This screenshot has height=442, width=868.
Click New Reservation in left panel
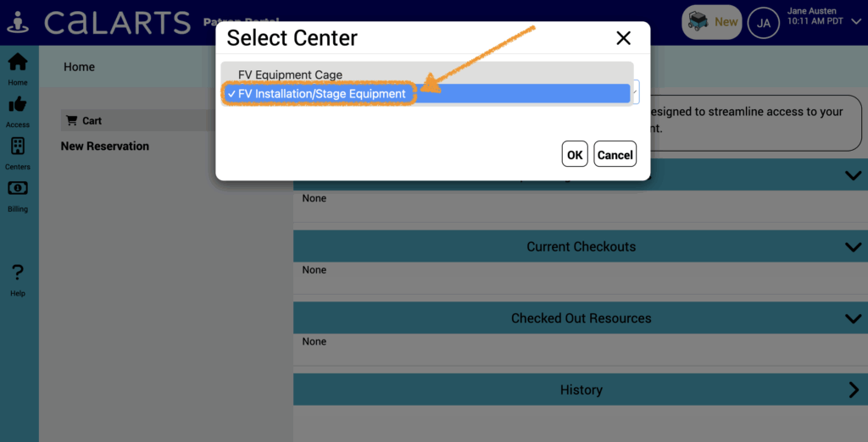click(x=105, y=146)
